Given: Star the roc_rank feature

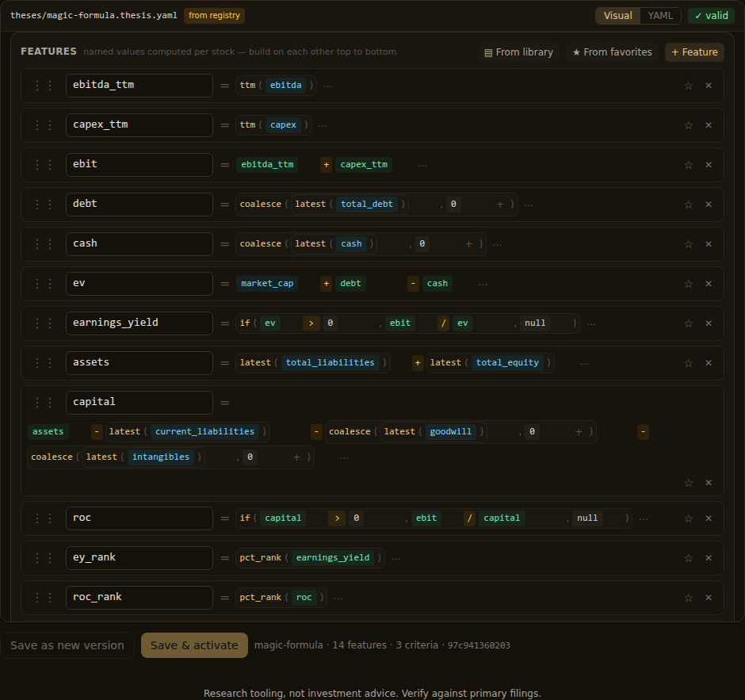Looking at the screenshot, I should pos(688,598).
